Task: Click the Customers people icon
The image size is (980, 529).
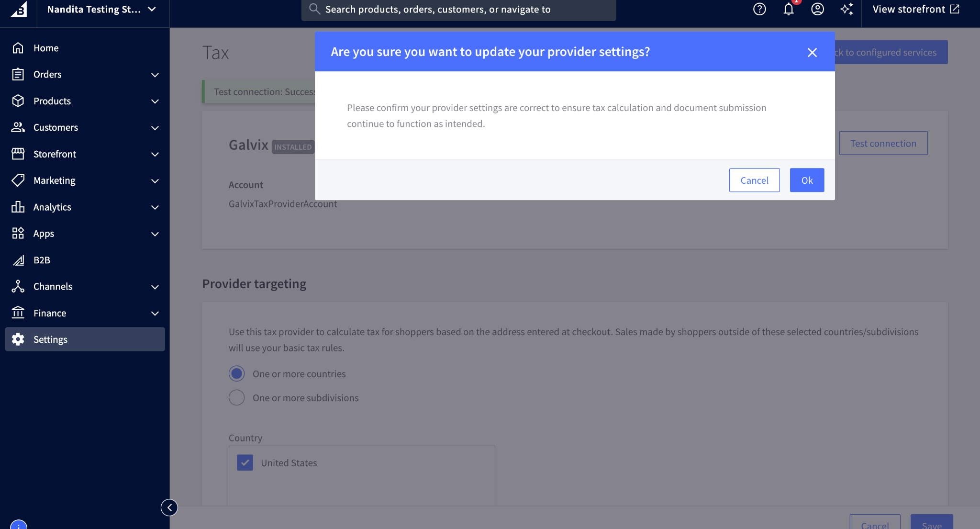Action: click(x=18, y=127)
